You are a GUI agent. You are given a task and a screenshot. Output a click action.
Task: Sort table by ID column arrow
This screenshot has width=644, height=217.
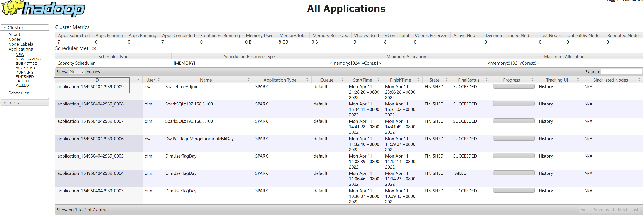(x=138, y=80)
